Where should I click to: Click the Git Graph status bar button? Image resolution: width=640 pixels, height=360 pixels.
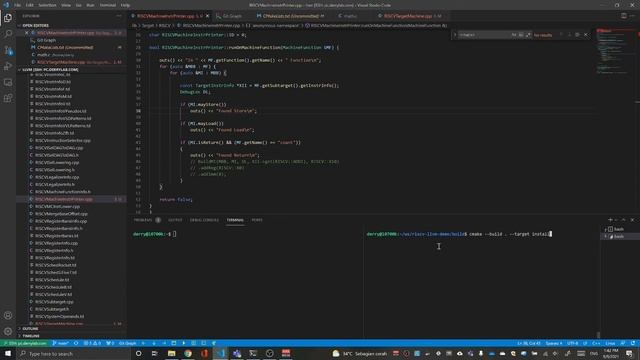[x=127, y=343]
